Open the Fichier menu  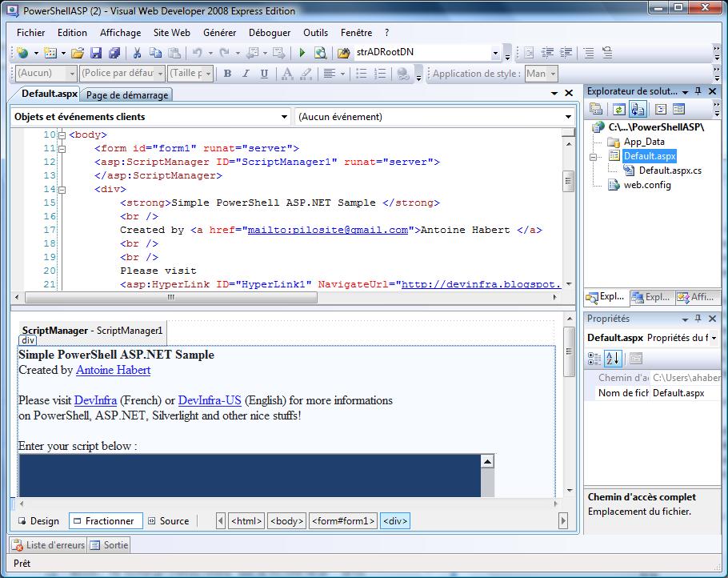tap(30, 33)
